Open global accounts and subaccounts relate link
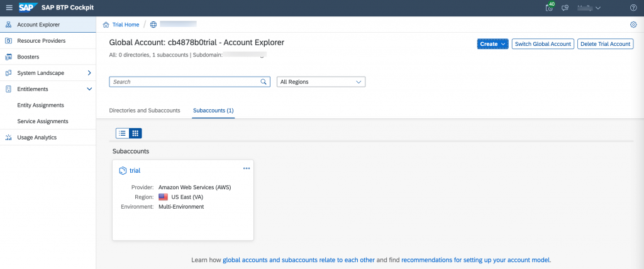This screenshot has width=644, height=269. (299, 260)
